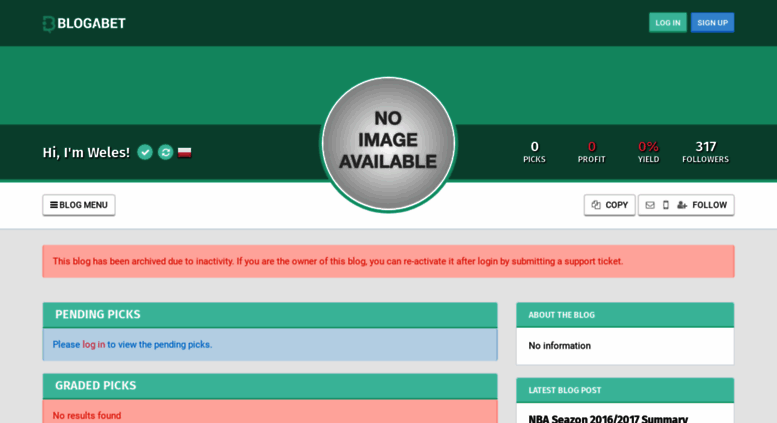Click the Copy button label
This screenshot has width=777, height=423.
coord(616,205)
